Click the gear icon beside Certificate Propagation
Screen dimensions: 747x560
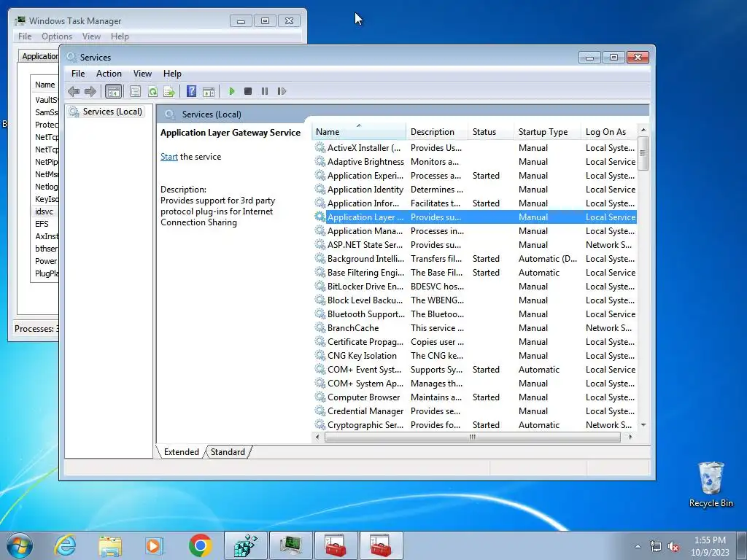(320, 341)
